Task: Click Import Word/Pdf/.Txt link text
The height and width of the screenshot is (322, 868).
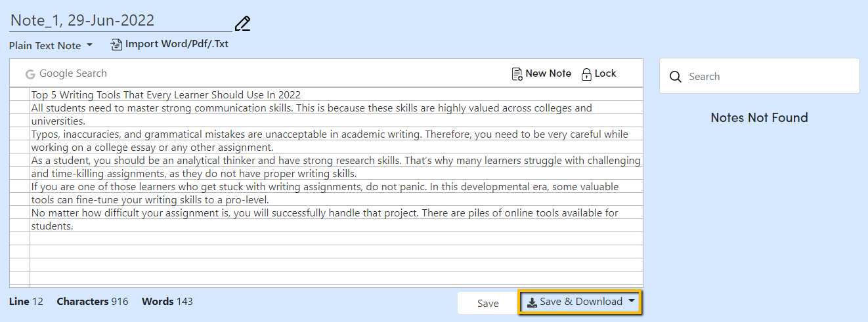Action: tap(177, 44)
